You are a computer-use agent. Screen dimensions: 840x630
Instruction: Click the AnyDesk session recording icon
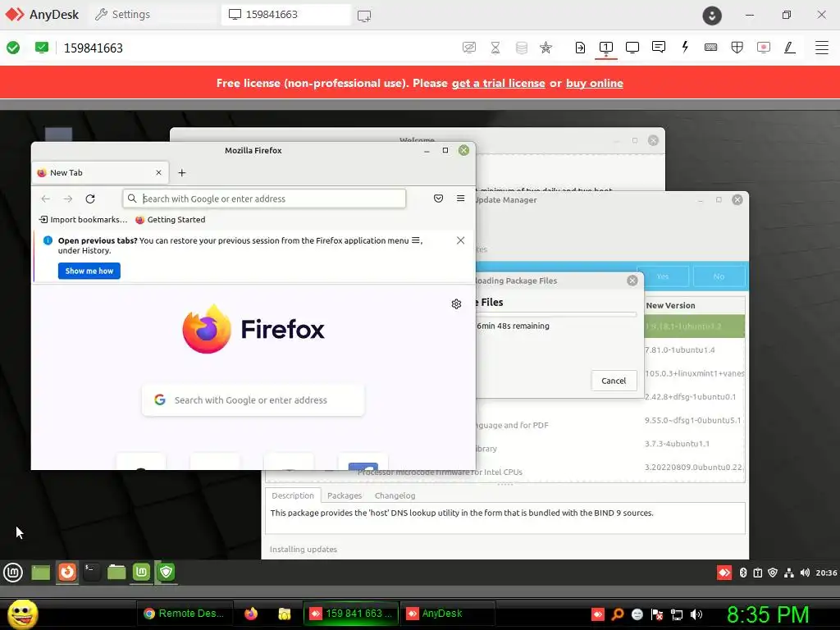tap(764, 48)
